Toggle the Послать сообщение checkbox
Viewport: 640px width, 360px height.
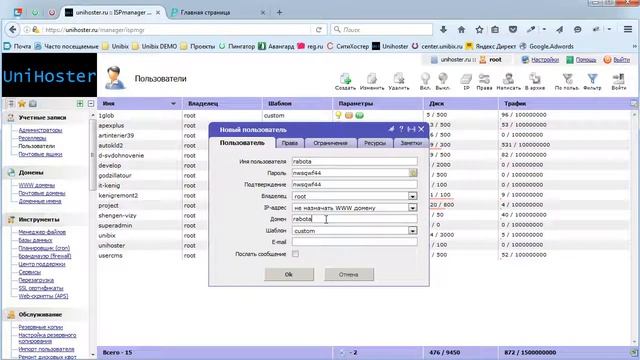295,254
